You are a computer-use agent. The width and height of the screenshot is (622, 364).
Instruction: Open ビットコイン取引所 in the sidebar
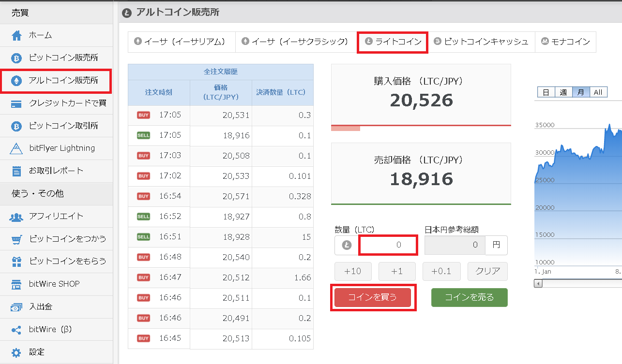point(56,126)
